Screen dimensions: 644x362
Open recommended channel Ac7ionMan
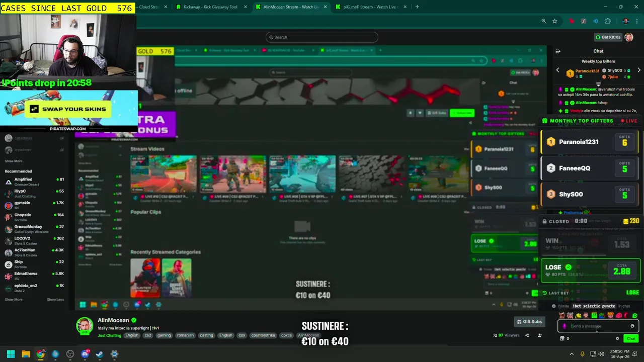[x=35, y=252]
